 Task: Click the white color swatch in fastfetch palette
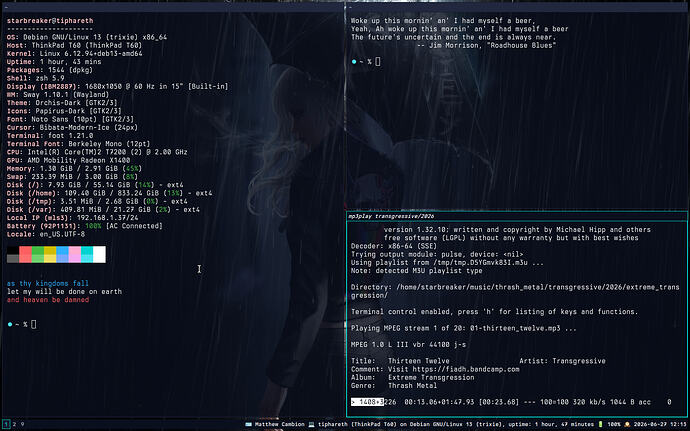pos(99,254)
